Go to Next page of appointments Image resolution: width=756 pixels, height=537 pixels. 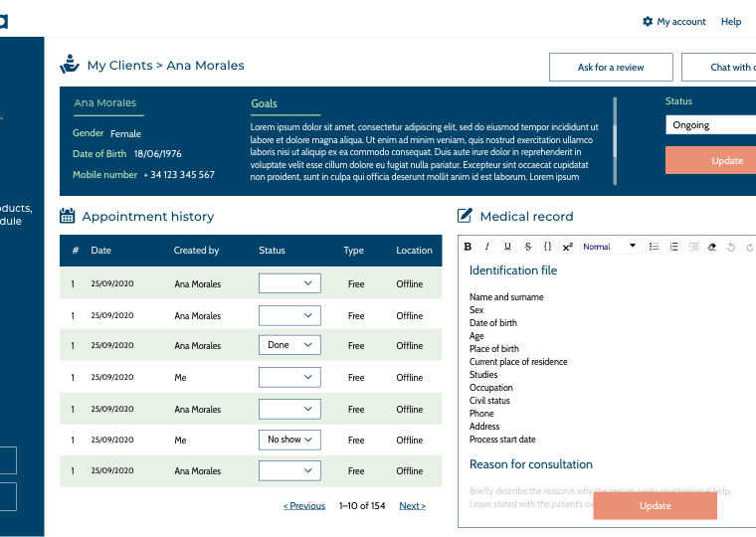[x=412, y=506]
